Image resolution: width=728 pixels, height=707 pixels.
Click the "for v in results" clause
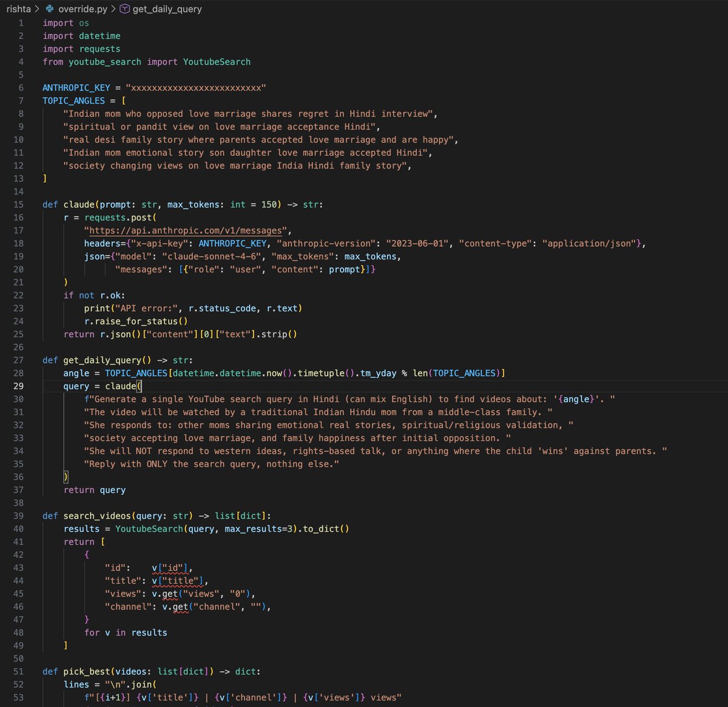point(126,633)
